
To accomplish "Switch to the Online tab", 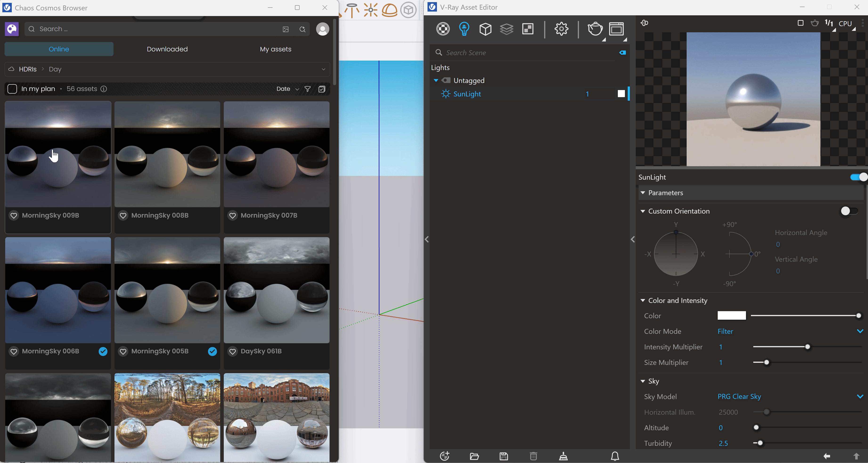I will [59, 49].
